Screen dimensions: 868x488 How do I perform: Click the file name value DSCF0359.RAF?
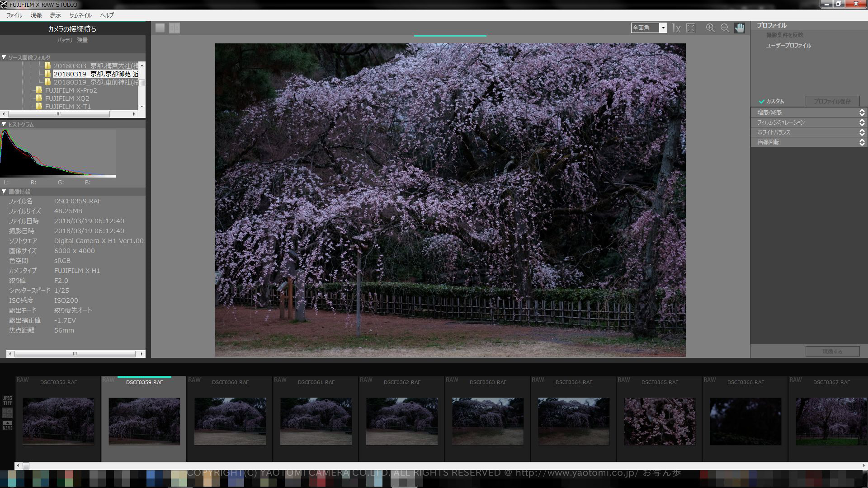[78, 201]
